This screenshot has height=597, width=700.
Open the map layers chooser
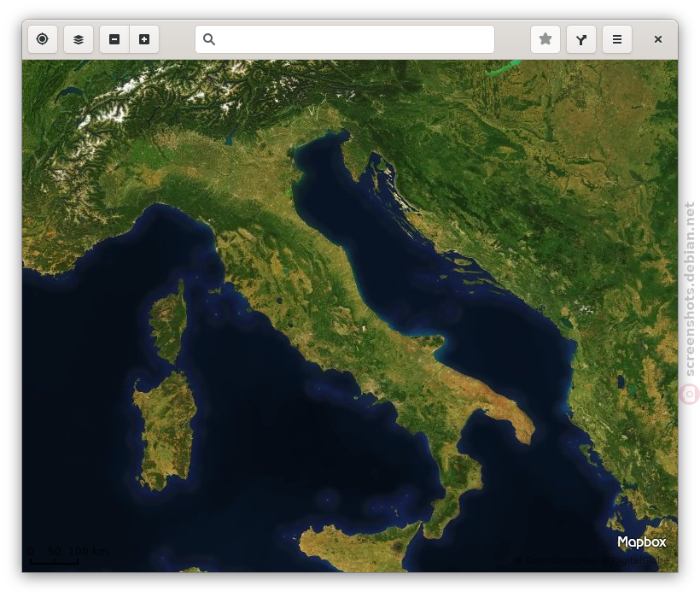tap(79, 39)
